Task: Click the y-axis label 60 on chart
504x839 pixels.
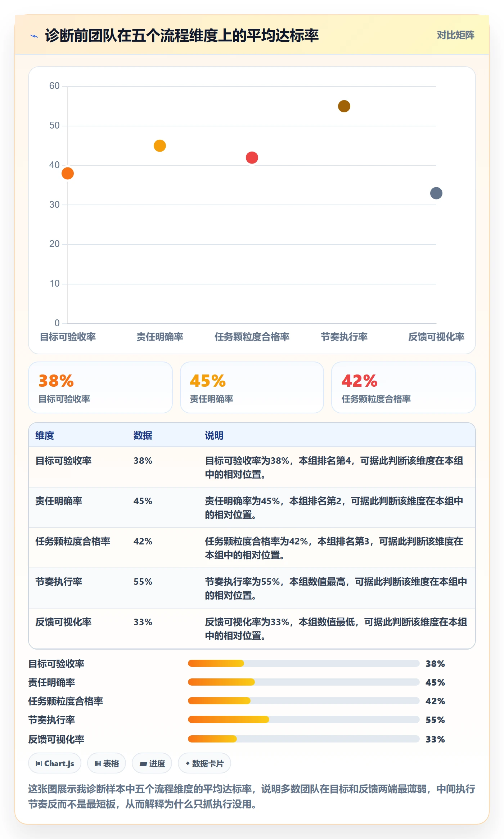Action: (54, 86)
